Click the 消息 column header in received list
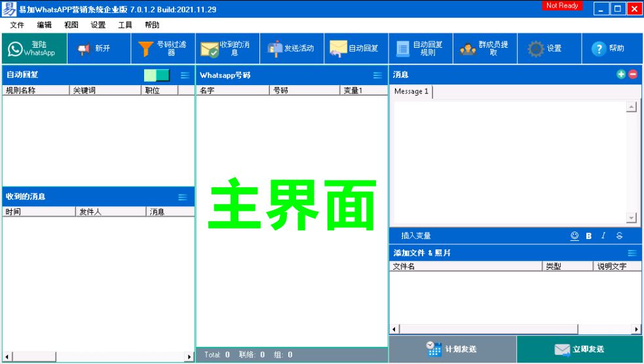The image size is (644, 364). (x=170, y=211)
